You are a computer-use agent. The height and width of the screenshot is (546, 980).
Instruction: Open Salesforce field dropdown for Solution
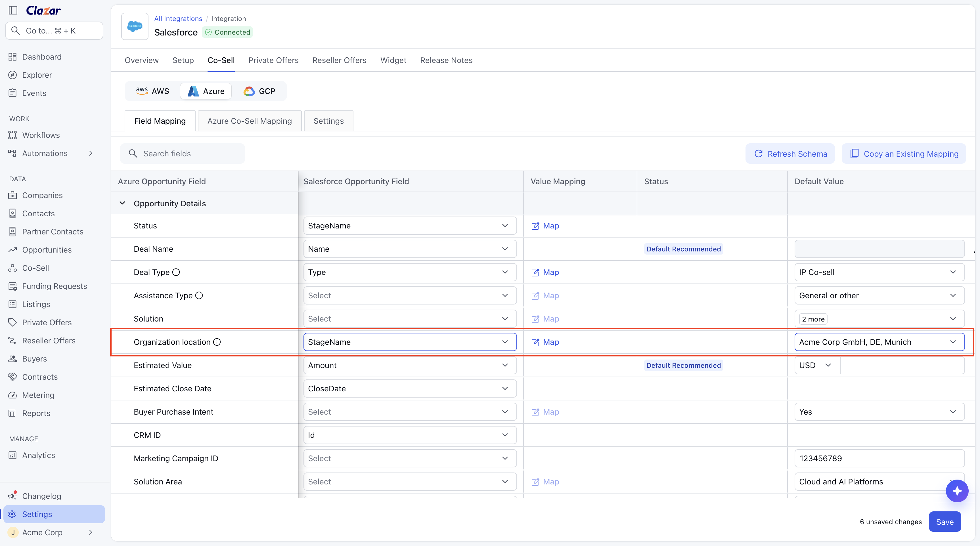tap(410, 319)
